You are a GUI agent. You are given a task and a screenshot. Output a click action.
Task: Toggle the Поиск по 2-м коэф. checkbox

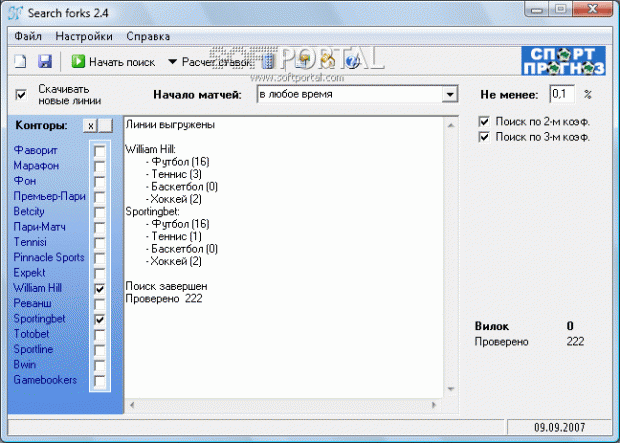pos(484,121)
